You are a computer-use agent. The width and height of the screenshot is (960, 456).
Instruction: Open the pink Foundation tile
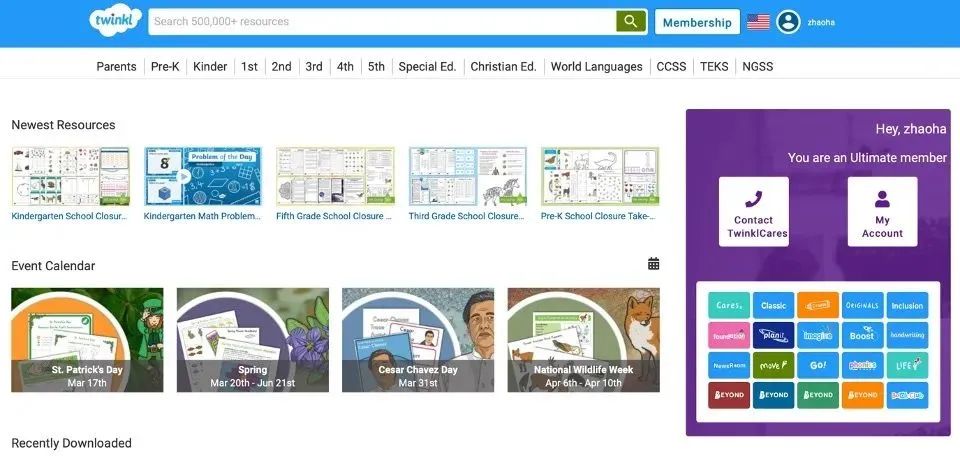coord(729,335)
